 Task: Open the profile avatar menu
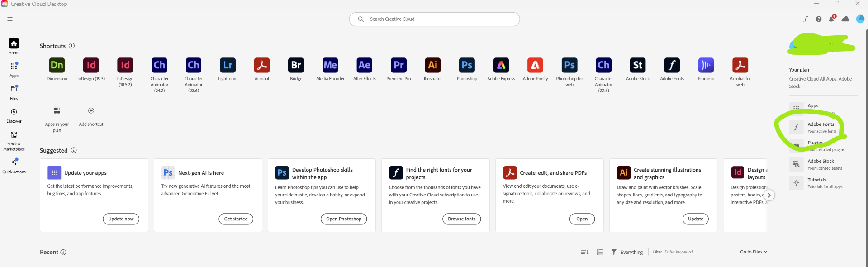[860, 19]
